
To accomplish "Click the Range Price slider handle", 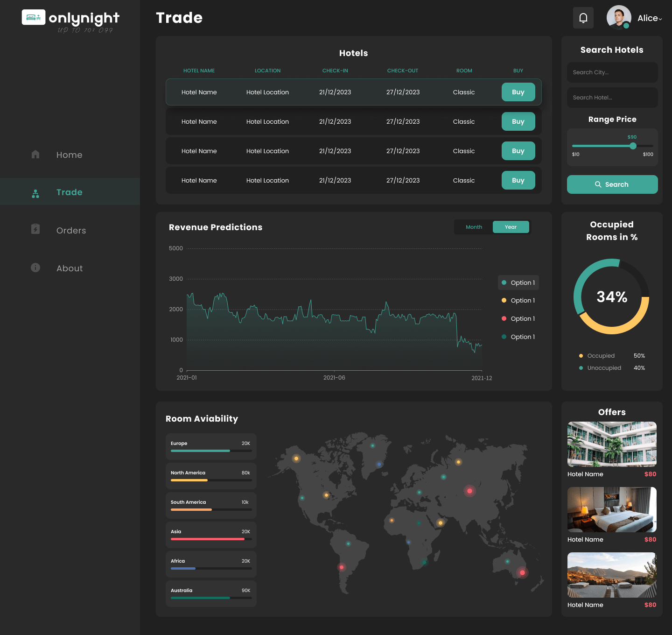I will [633, 146].
